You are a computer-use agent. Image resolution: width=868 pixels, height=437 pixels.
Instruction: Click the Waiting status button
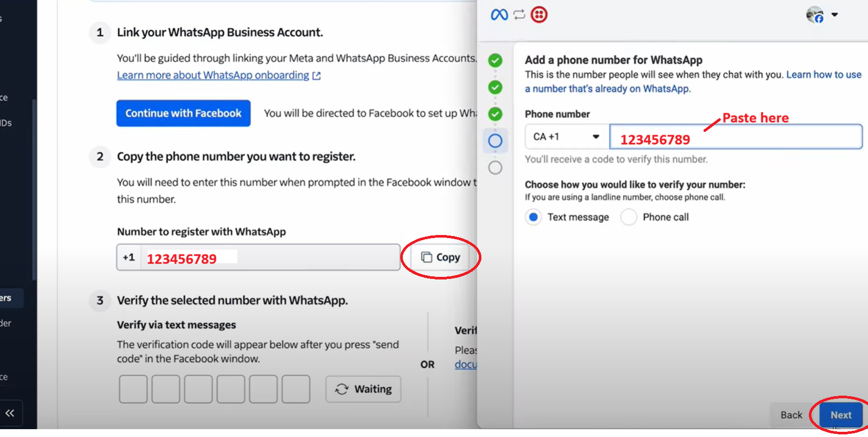[363, 389]
